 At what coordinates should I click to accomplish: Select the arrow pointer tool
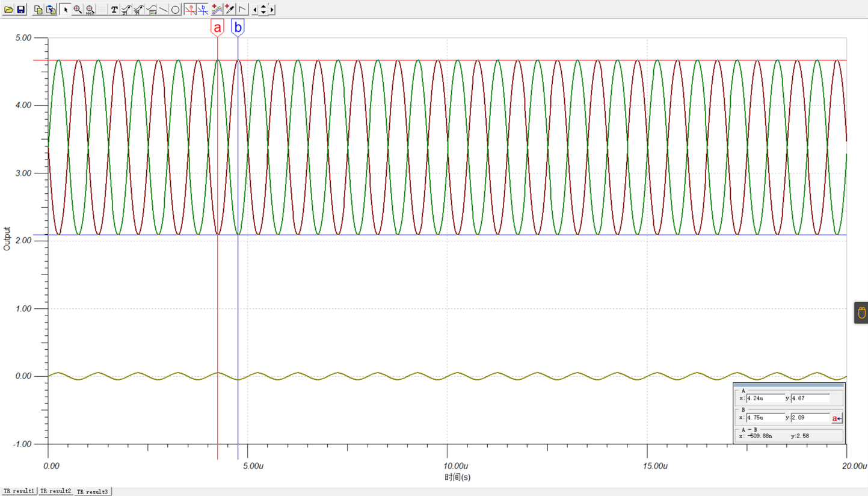(66, 10)
